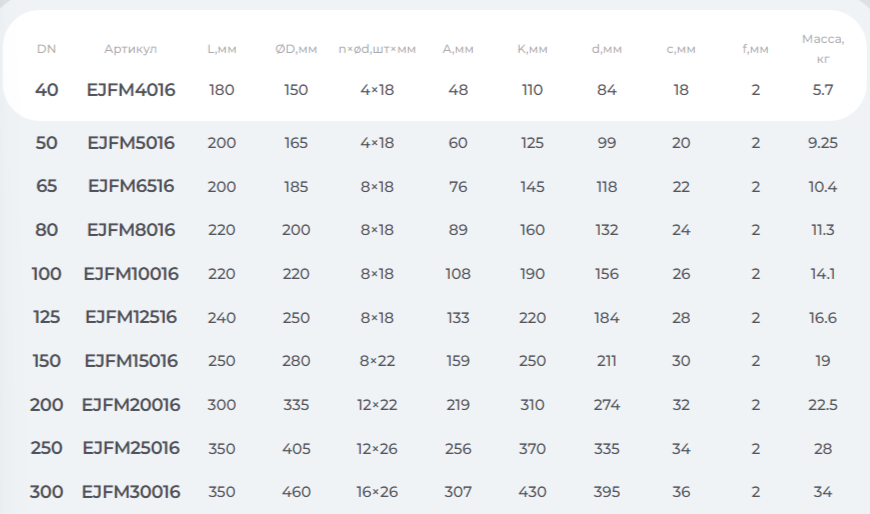This screenshot has height=514, width=870.
Task: Click the Артикул column header
Action: pyautogui.click(x=131, y=49)
